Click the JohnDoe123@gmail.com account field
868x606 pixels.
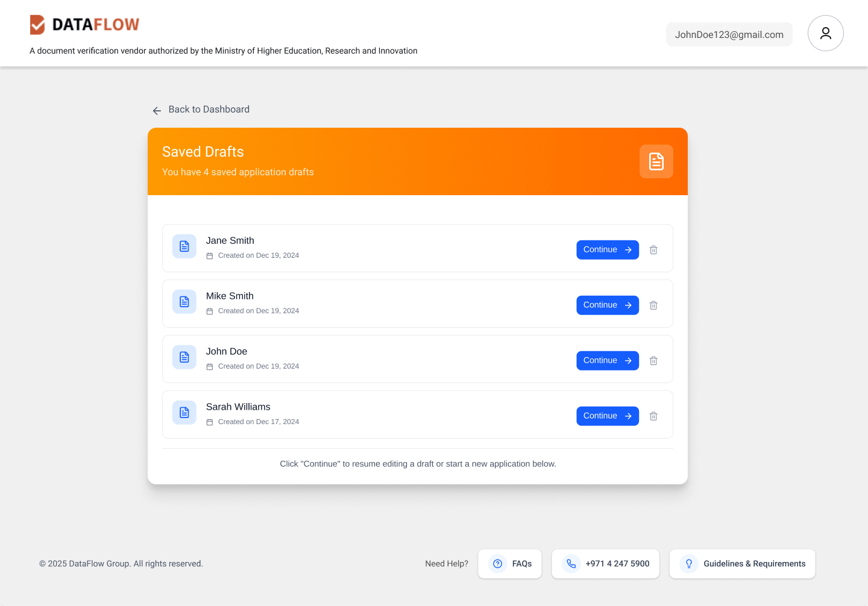[x=729, y=34]
